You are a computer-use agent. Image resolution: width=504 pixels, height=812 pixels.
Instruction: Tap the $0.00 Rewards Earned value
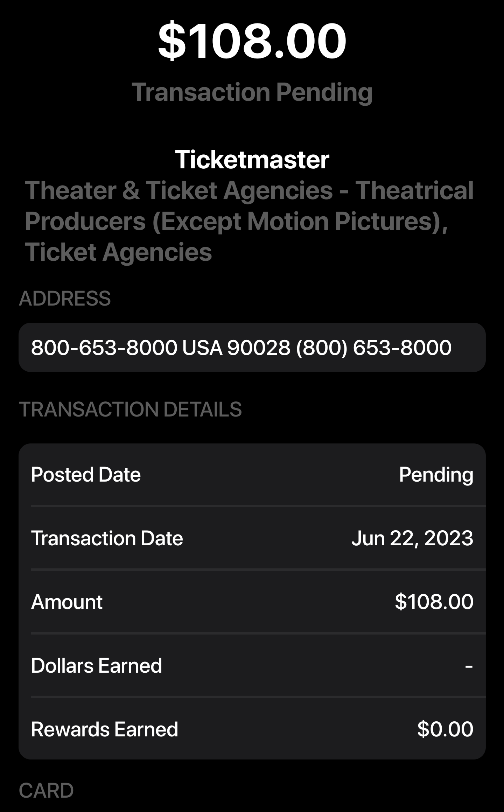coord(445,729)
